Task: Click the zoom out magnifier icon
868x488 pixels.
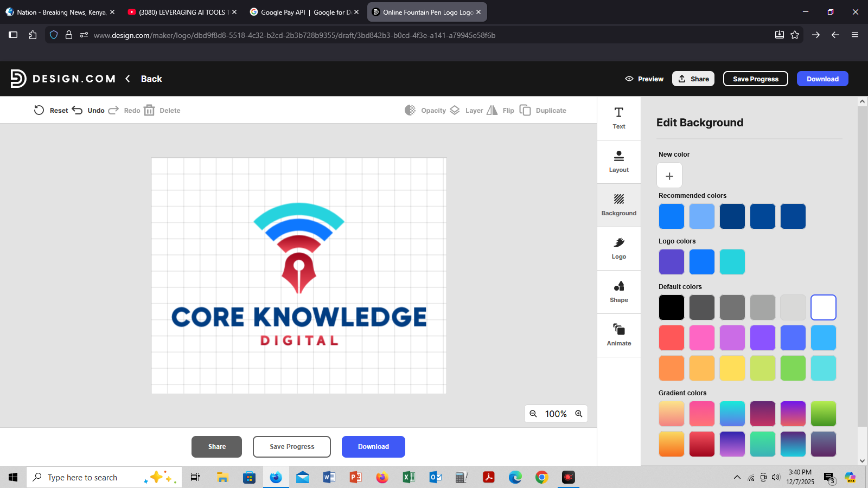Action: pyautogui.click(x=533, y=414)
